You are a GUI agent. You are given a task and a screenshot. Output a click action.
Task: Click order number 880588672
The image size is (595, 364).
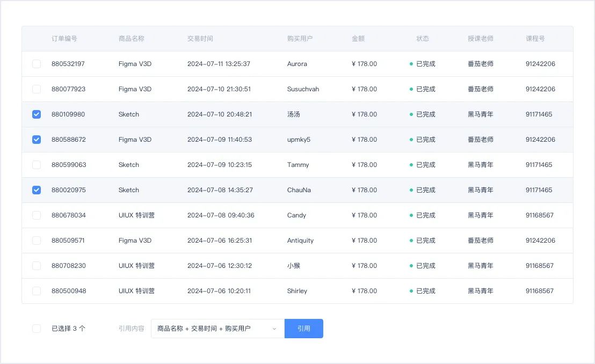pyautogui.click(x=69, y=140)
